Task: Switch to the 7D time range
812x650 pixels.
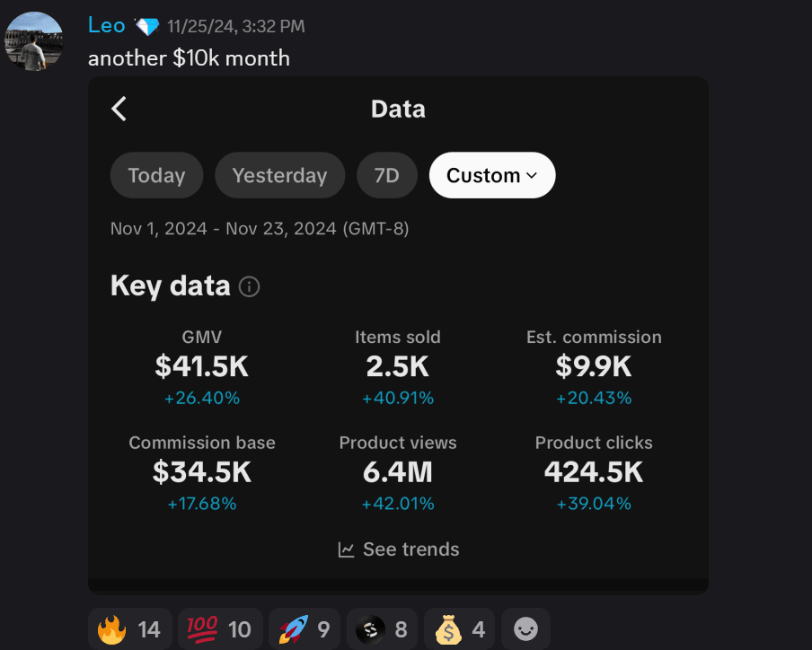Action: 386,175
